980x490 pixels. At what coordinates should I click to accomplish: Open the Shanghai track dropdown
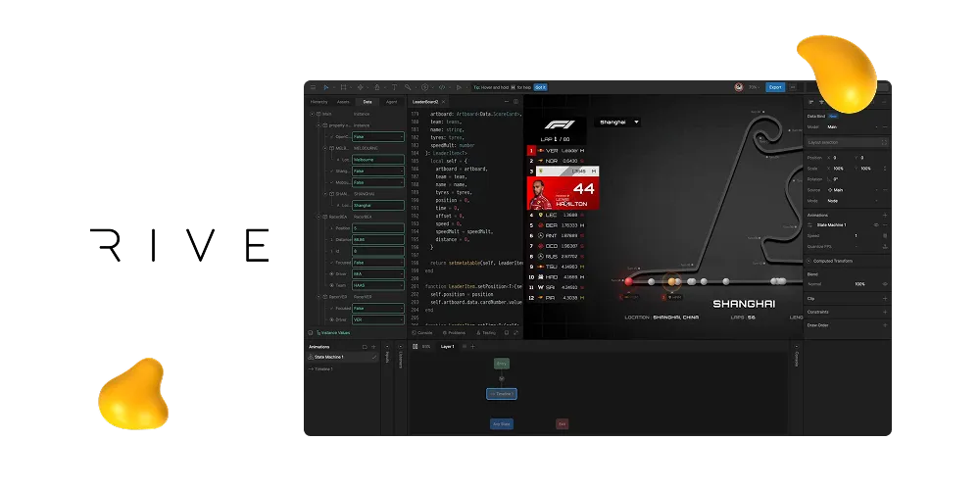(618, 122)
